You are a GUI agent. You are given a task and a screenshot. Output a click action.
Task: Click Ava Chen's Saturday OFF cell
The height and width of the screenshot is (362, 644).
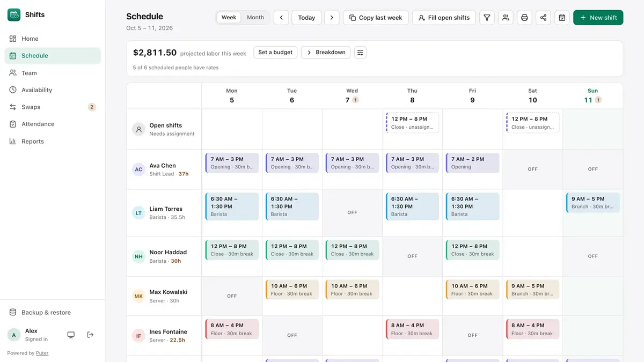pos(532,169)
